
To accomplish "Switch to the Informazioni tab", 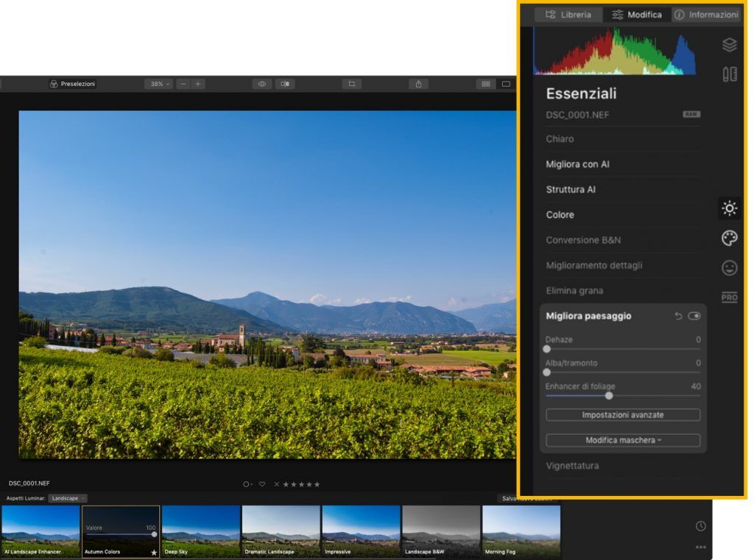I will tap(706, 15).
